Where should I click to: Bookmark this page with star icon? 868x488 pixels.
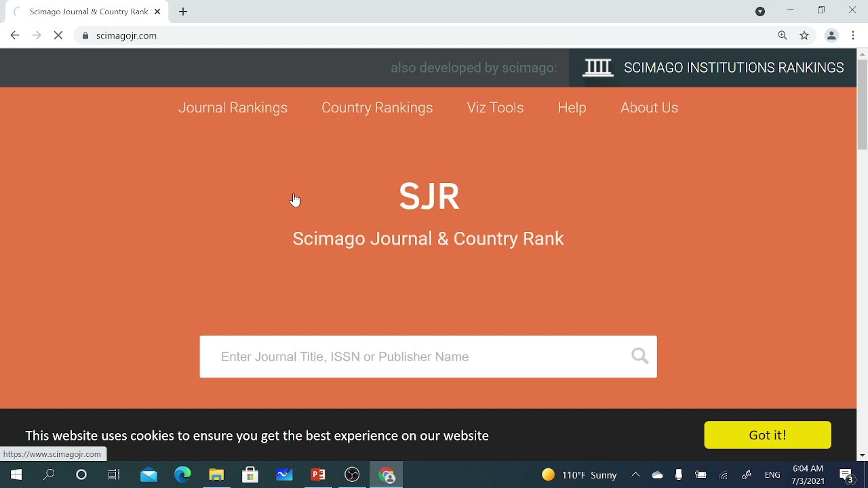(804, 35)
